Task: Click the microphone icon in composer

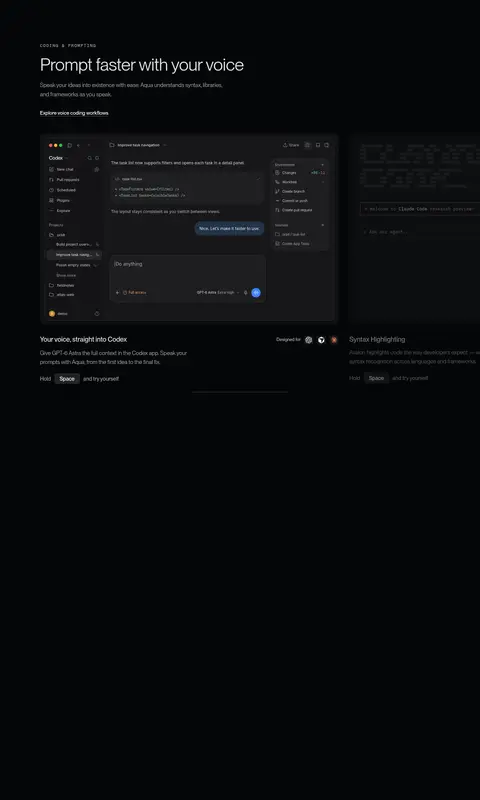Action: point(246,293)
